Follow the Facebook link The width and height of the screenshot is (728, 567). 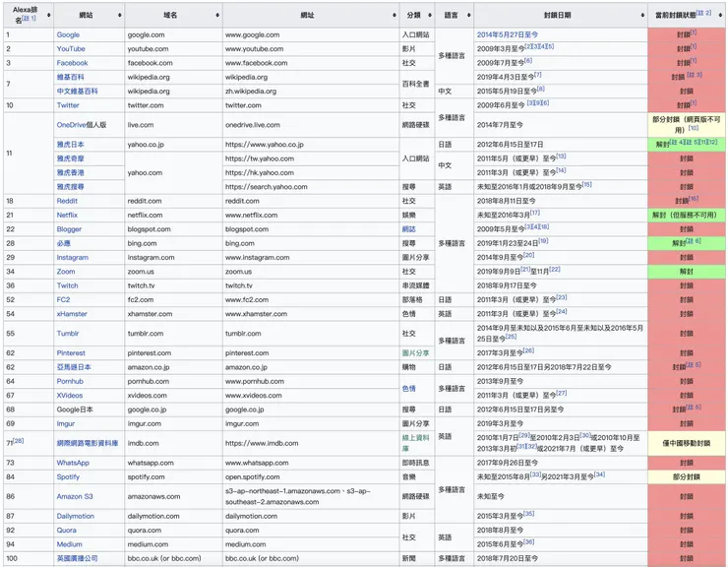point(72,63)
